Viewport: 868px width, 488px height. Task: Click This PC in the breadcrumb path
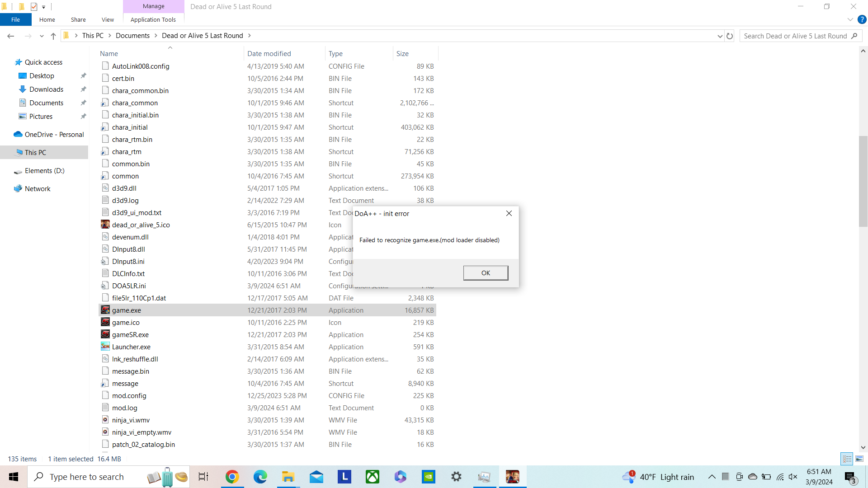click(93, 36)
